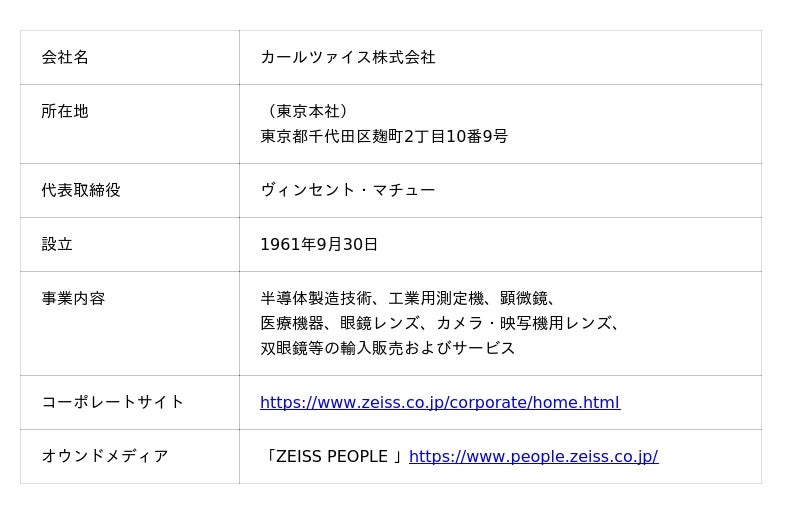The width and height of the screenshot is (800, 514).
Task: Click the 医療機器 text
Action: 292,323
